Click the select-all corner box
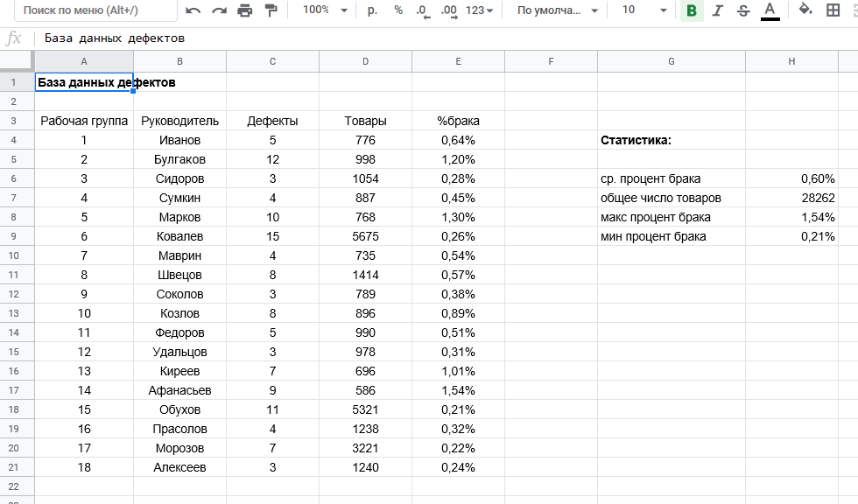Screen dimensions: 858x504 tap(17, 61)
